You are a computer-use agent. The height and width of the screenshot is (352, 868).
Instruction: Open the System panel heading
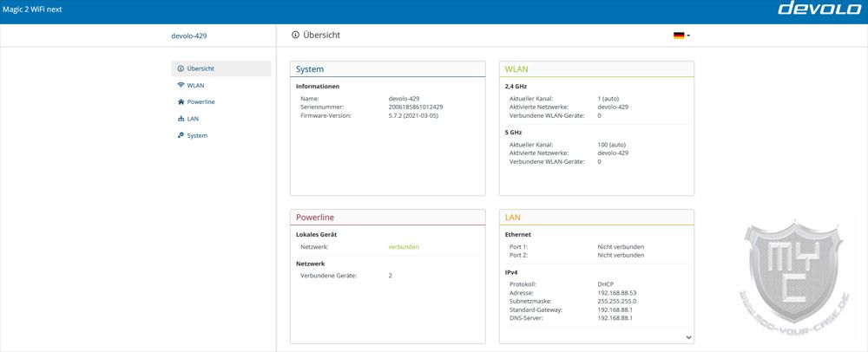click(310, 69)
